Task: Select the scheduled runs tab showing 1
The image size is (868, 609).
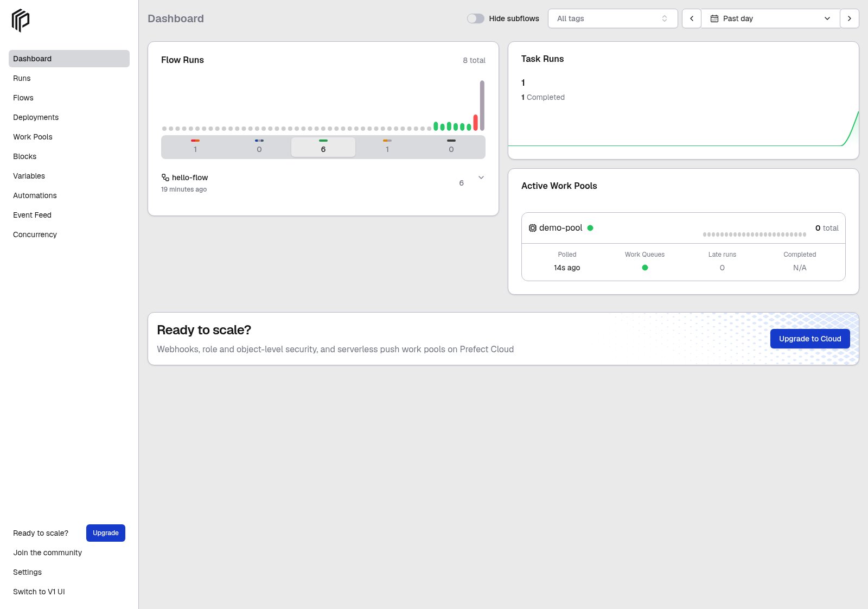Action: point(387,147)
